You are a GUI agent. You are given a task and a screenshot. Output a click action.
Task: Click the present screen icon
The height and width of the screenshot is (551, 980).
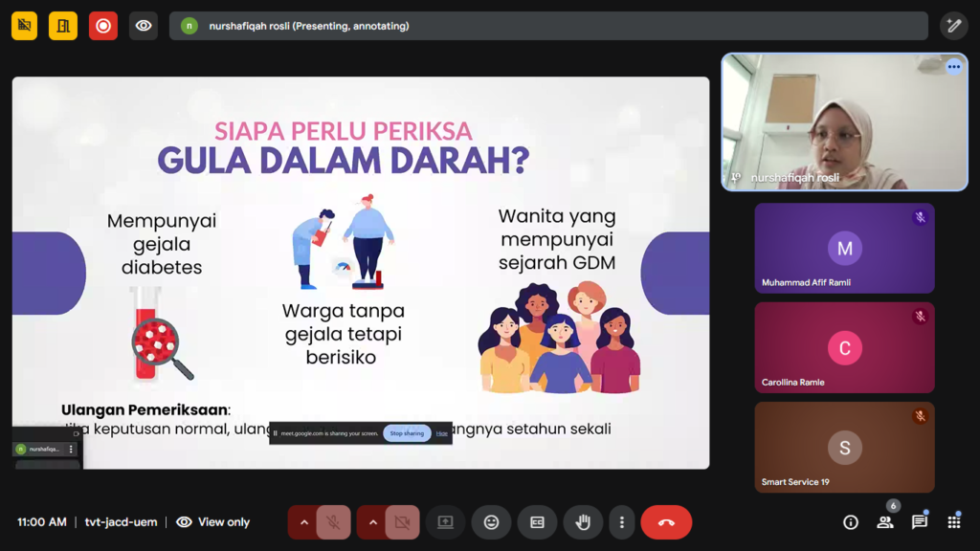(x=445, y=522)
